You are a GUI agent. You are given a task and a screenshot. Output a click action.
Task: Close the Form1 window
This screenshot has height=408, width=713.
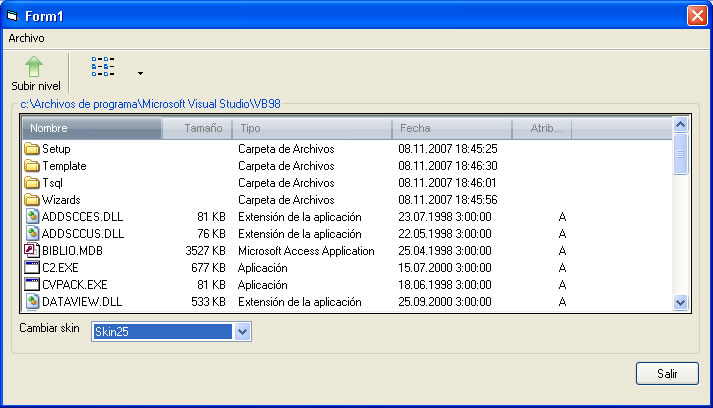point(696,15)
